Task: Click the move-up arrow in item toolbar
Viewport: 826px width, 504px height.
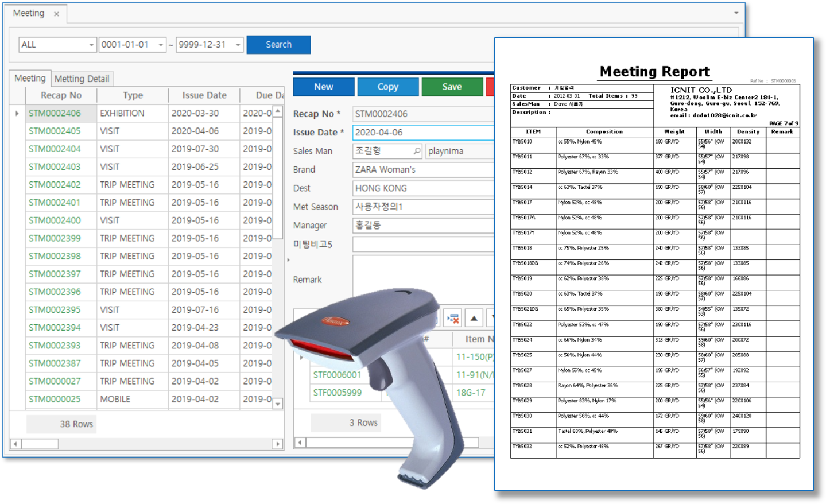Action: (x=474, y=318)
